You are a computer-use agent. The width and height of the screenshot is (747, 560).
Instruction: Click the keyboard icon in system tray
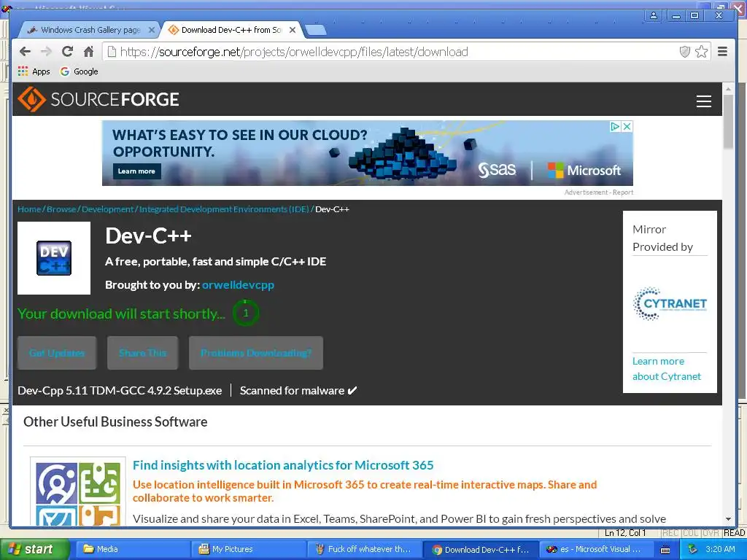665,550
